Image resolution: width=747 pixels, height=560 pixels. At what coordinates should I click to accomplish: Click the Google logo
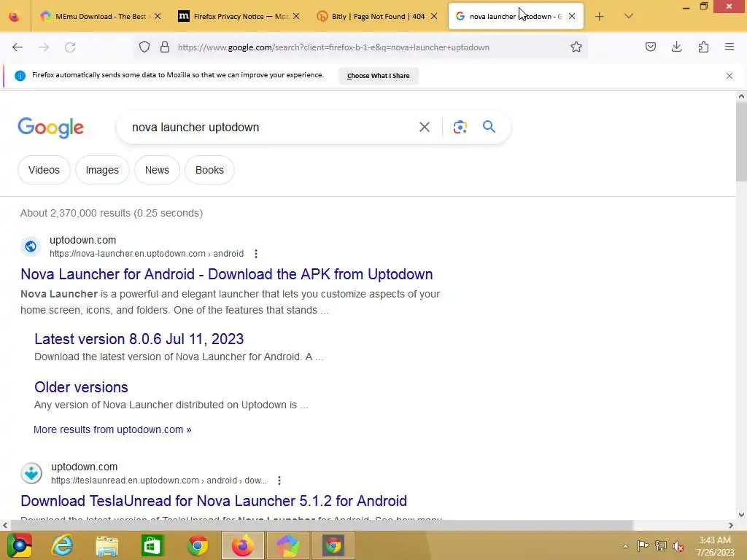coord(50,128)
